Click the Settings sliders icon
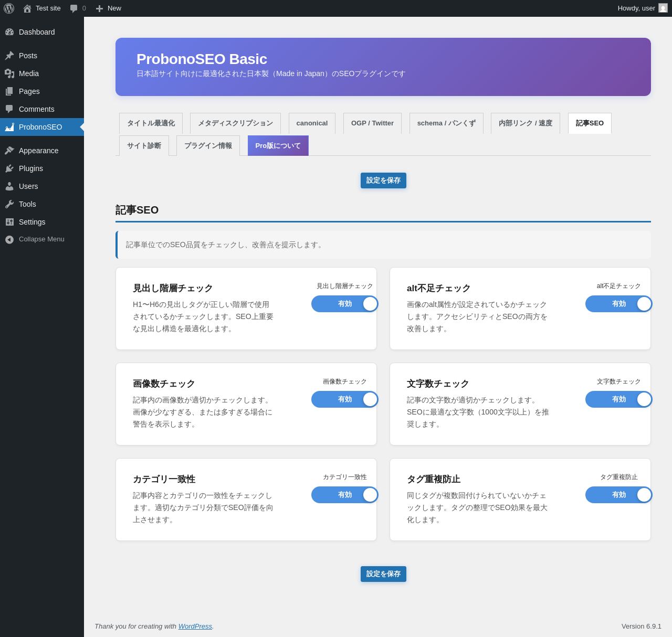 click(x=9, y=222)
